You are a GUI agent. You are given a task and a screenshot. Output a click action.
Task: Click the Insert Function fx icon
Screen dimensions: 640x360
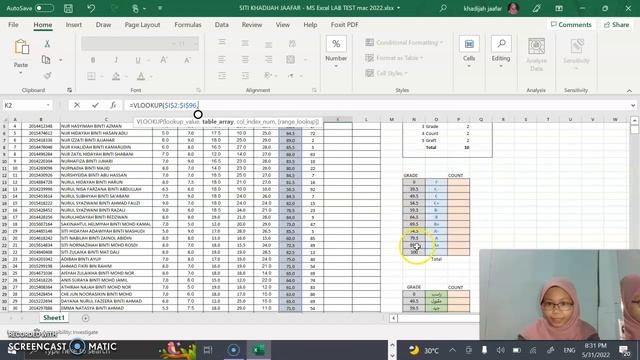point(113,105)
